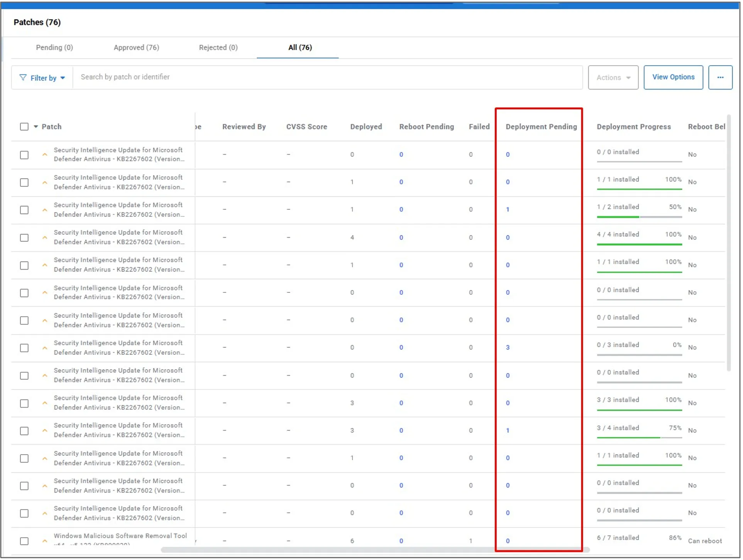Expand the Actions dropdown menu
Screen dimensions: 743x560
pyautogui.click(x=613, y=78)
